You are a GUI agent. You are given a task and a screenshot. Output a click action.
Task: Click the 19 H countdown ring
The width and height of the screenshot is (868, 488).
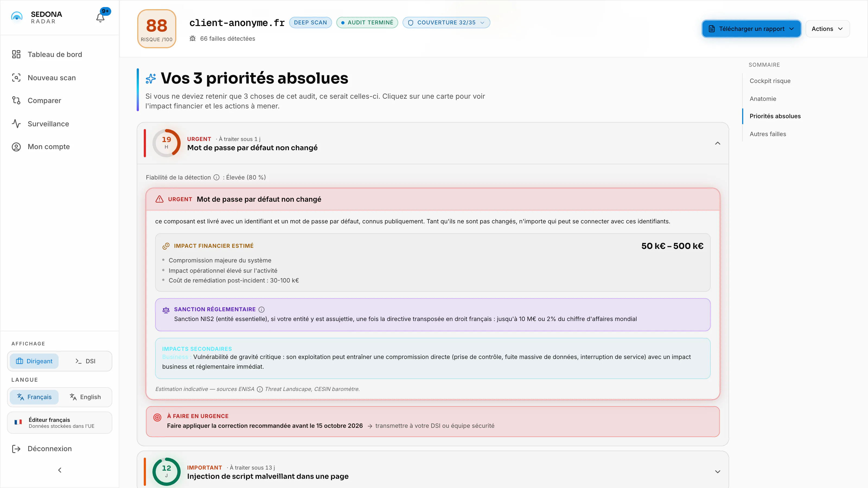coord(167,143)
